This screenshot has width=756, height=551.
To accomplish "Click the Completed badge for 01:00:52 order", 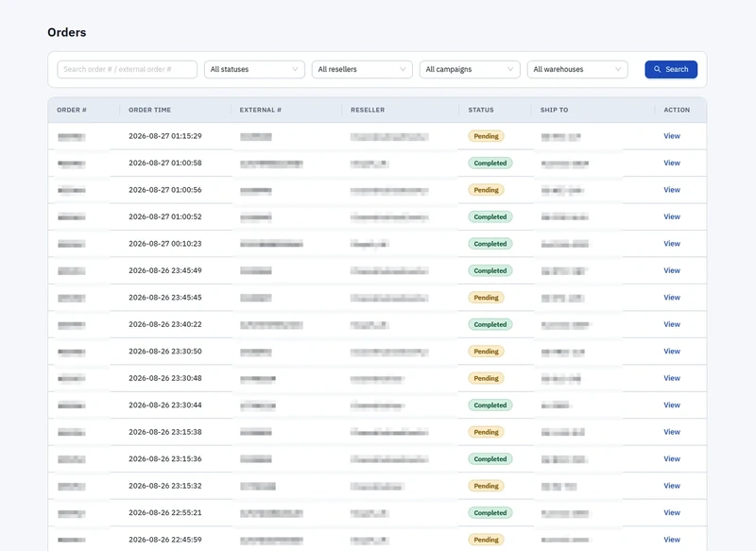I will tap(490, 217).
